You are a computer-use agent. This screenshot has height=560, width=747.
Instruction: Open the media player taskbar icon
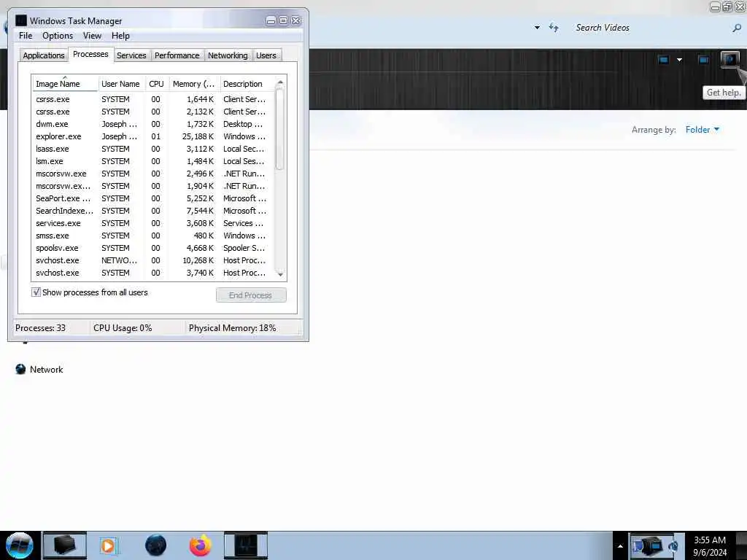(x=108, y=545)
